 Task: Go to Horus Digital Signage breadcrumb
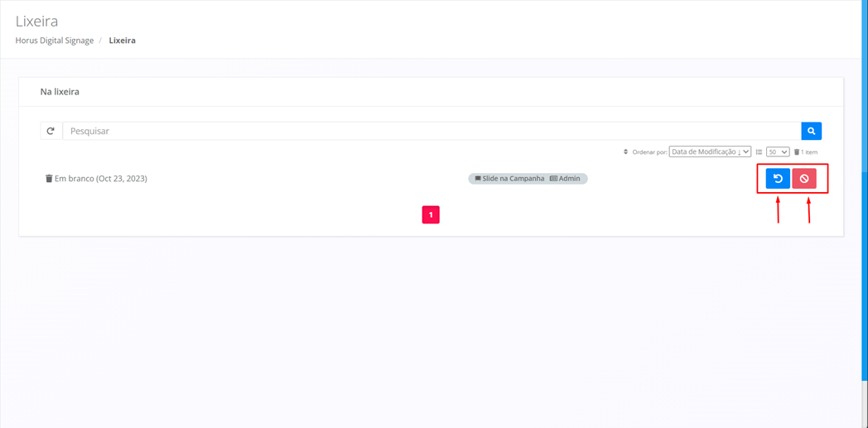(55, 41)
